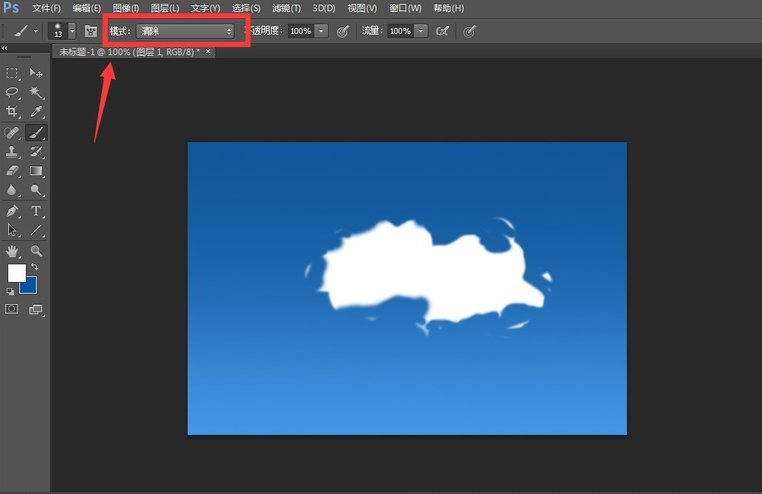The width and height of the screenshot is (762, 494).
Task: Toggle pressure for opacity button
Action: tap(343, 31)
